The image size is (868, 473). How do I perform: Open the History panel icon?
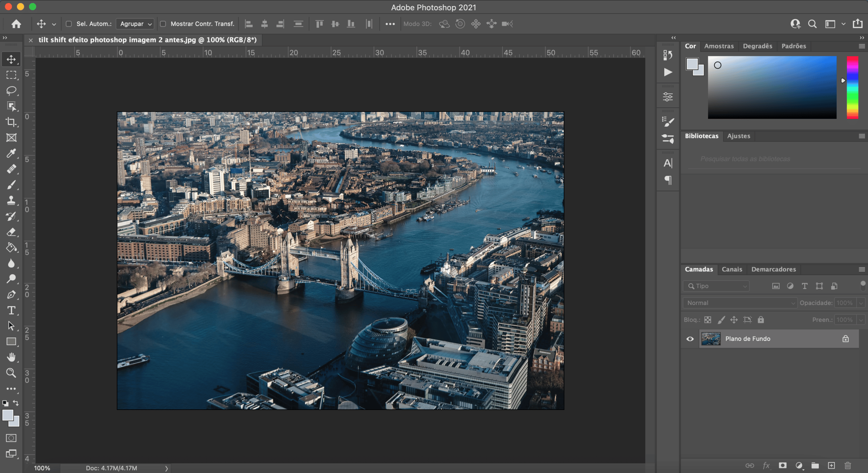tap(668, 55)
